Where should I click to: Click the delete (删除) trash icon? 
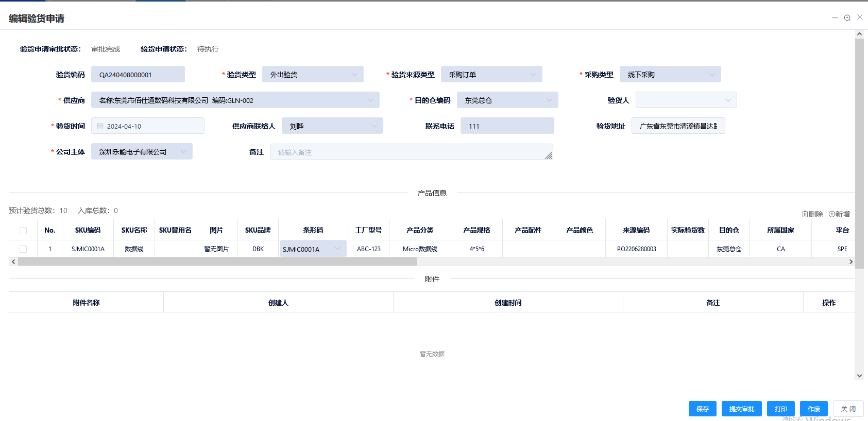point(805,214)
